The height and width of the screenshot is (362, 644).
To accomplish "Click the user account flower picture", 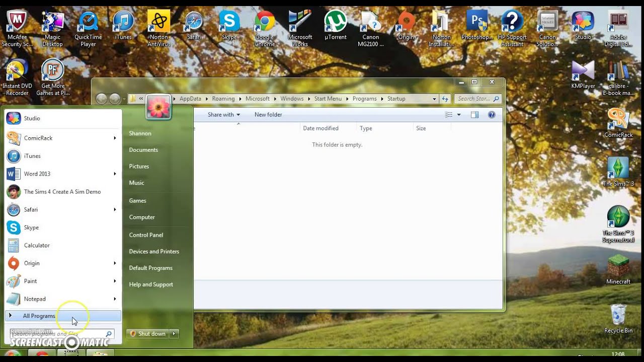I will click(x=158, y=107).
